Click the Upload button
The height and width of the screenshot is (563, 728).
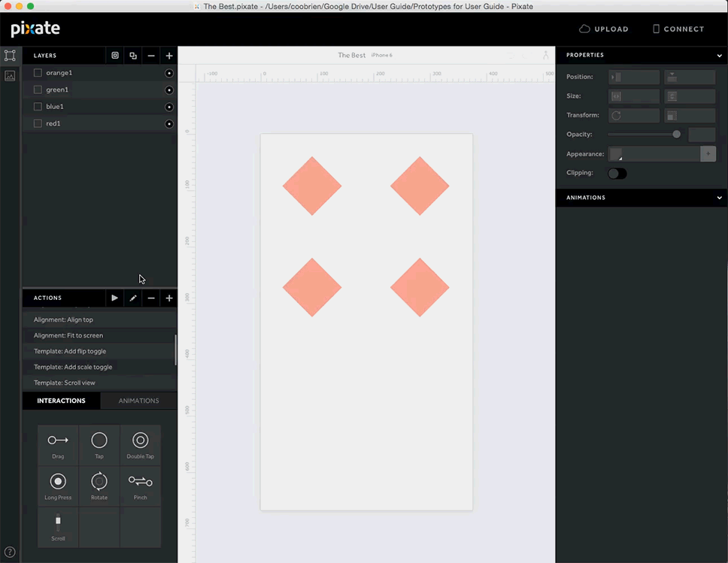point(603,29)
